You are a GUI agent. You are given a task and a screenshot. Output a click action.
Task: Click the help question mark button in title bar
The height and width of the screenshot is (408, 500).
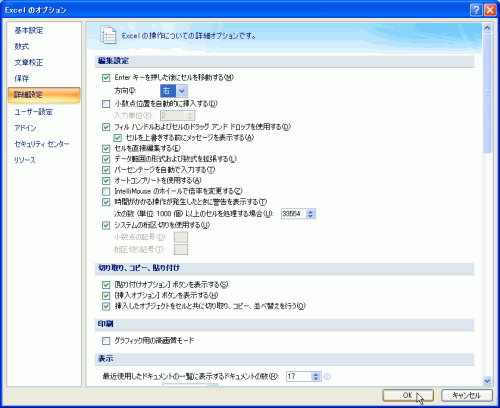pos(476,10)
